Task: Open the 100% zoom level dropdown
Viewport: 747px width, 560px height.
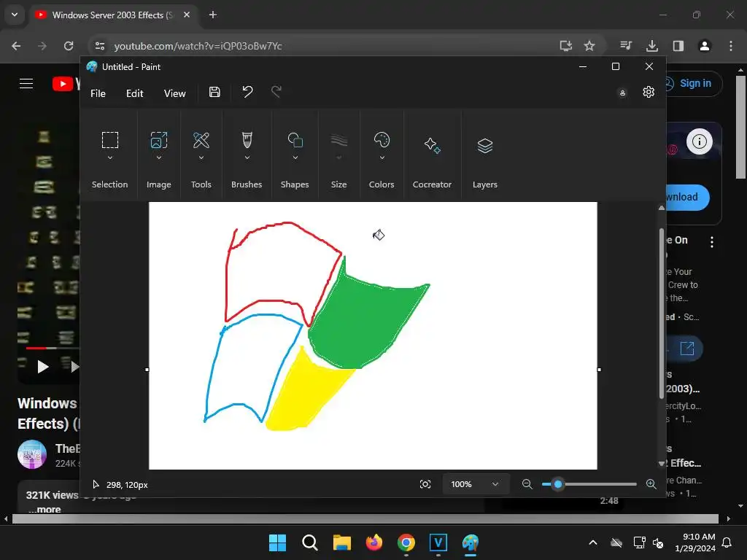Action: [x=476, y=484]
